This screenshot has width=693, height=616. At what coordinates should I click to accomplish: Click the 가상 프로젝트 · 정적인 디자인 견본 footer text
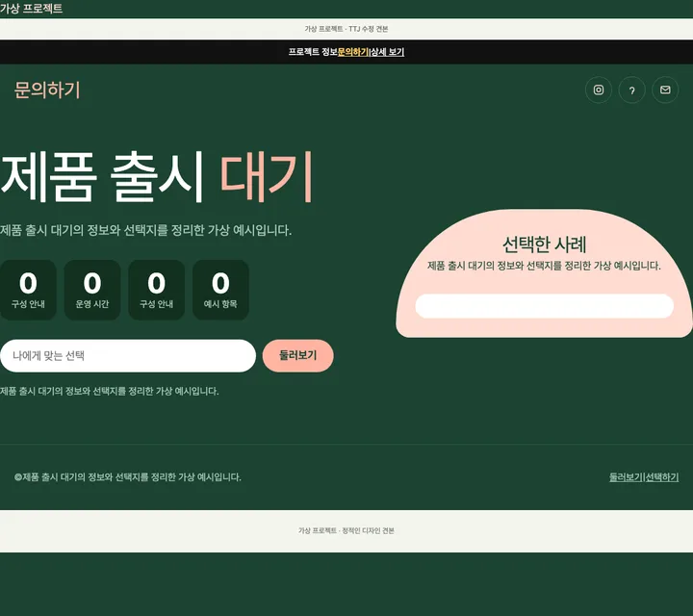click(x=346, y=530)
